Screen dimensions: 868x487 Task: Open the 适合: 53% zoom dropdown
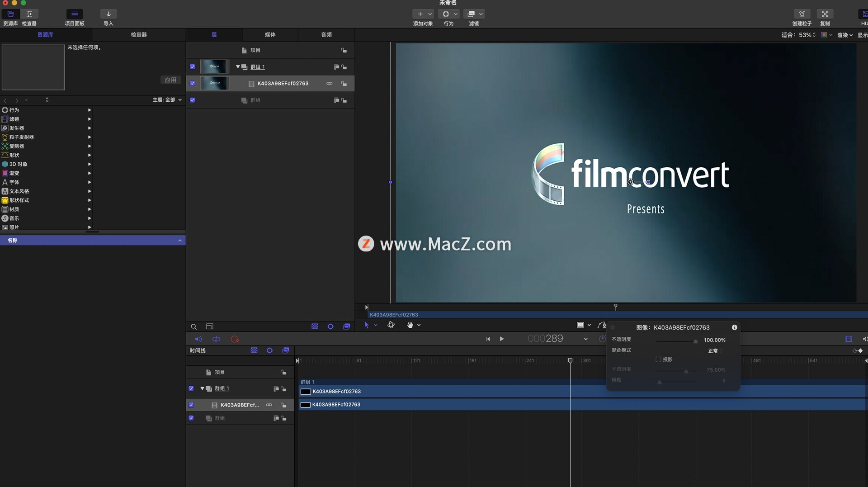click(798, 35)
